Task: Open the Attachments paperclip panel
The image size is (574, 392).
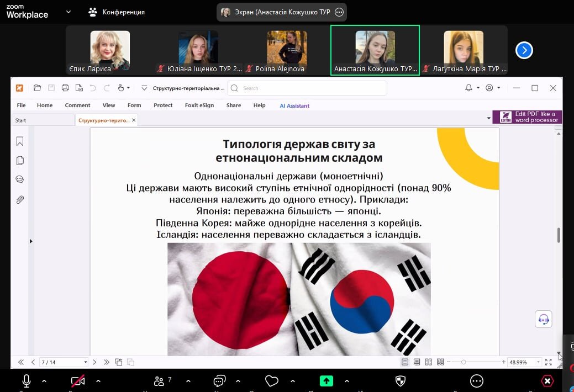Action: coord(20,199)
